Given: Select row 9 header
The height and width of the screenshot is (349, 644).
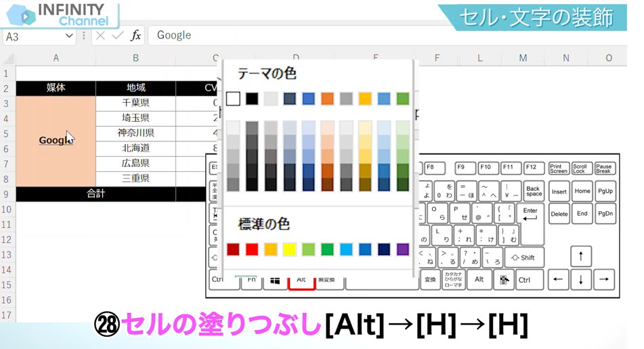Looking at the screenshot, I should pyautogui.click(x=7, y=194).
